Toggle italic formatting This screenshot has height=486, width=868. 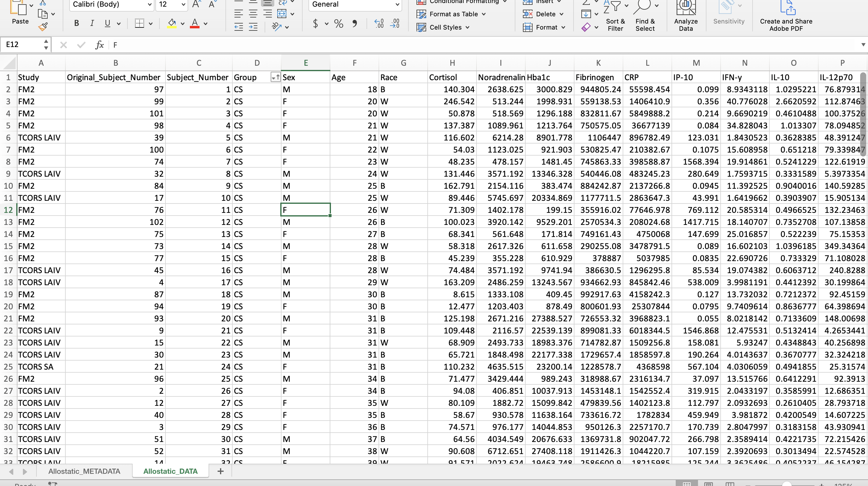[92, 24]
